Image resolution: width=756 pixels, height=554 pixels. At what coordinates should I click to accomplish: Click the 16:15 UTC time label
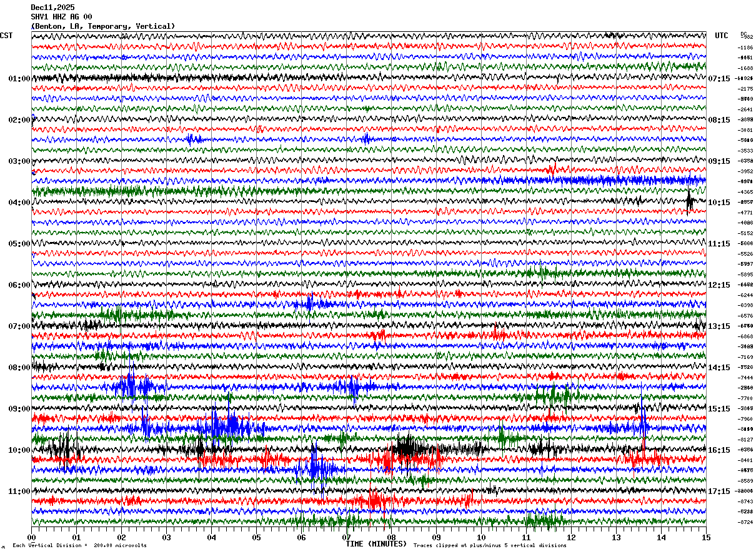click(x=719, y=450)
